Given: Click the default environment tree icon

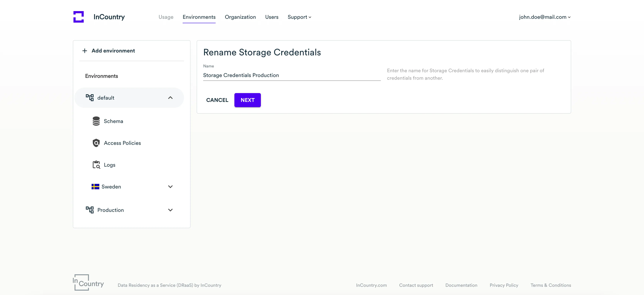Looking at the screenshot, I should click(x=90, y=98).
